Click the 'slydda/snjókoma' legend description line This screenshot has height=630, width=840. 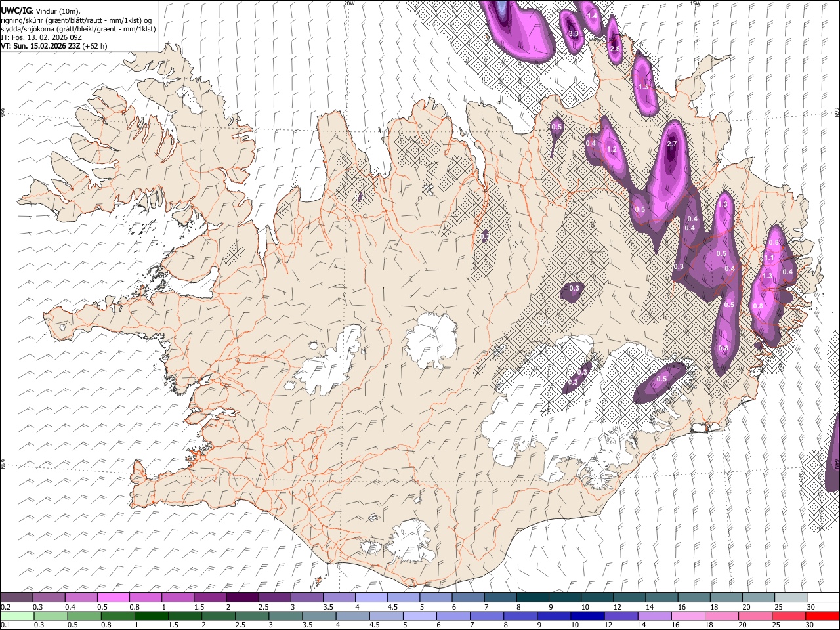[79, 29]
